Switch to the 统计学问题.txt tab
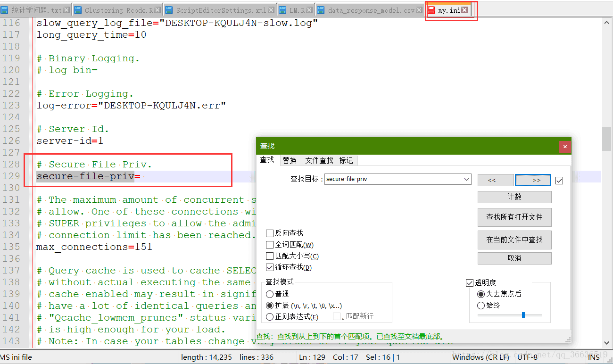This screenshot has width=613, height=364. (37, 10)
